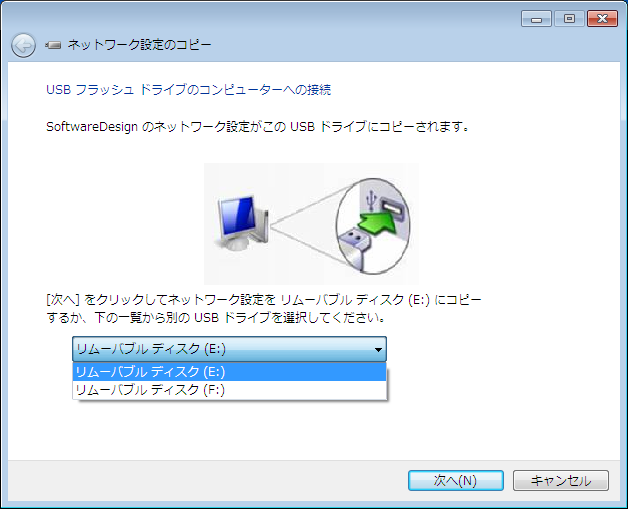This screenshot has width=628, height=509.
Task: Select リムーバブル ディスク (E:) from the list
Action: coord(229,372)
